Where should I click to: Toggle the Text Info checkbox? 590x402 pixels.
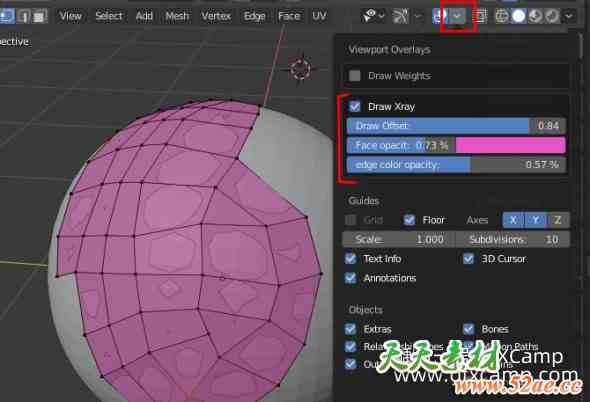pyautogui.click(x=350, y=259)
